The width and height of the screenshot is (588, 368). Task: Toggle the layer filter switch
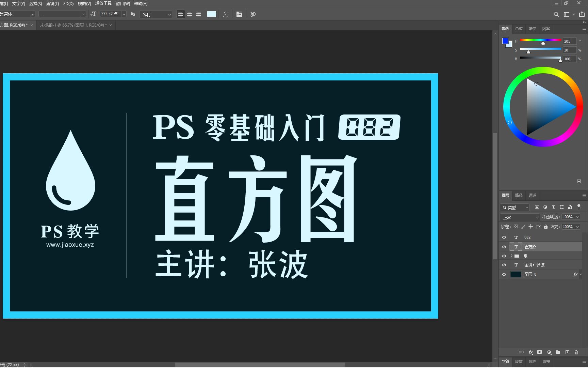point(579,206)
